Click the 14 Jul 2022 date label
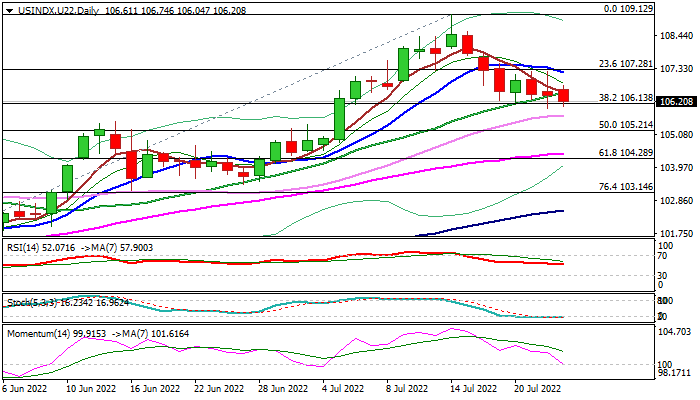 pyautogui.click(x=473, y=389)
